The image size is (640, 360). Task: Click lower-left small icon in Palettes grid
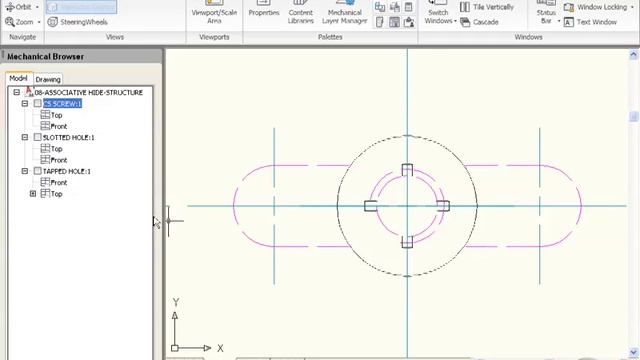pyautogui.click(x=380, y=22)
